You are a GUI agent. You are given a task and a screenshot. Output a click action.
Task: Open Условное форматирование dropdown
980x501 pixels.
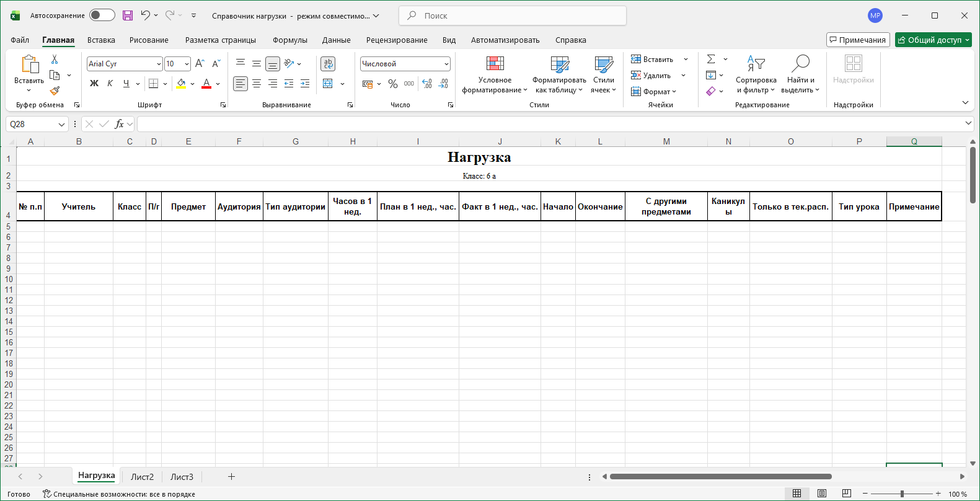[495, 75]
